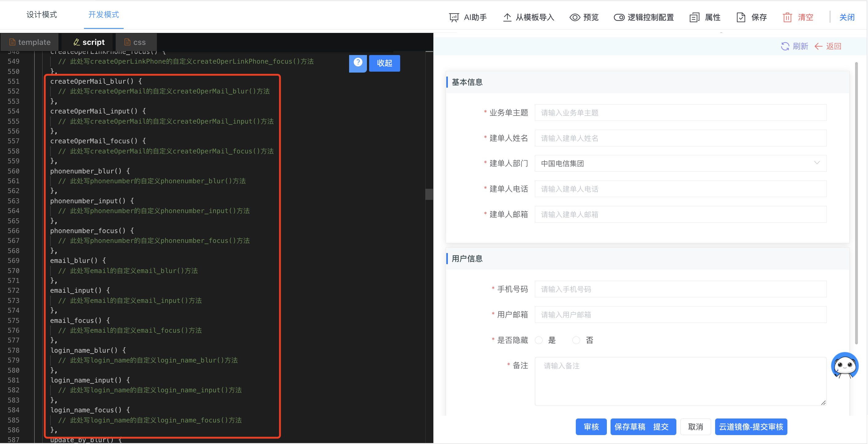Click the 取消 button
The width and height of the screenshot is (868, 444).
[695, 427]
